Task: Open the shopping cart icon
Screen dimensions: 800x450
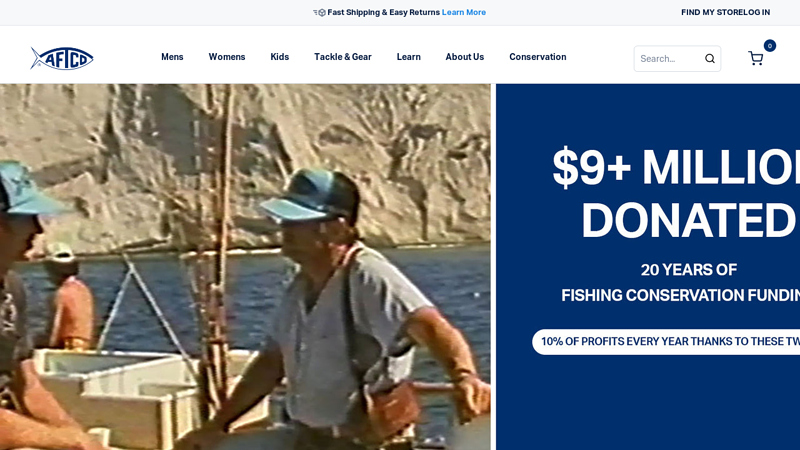Action: (x=756, y=58)
